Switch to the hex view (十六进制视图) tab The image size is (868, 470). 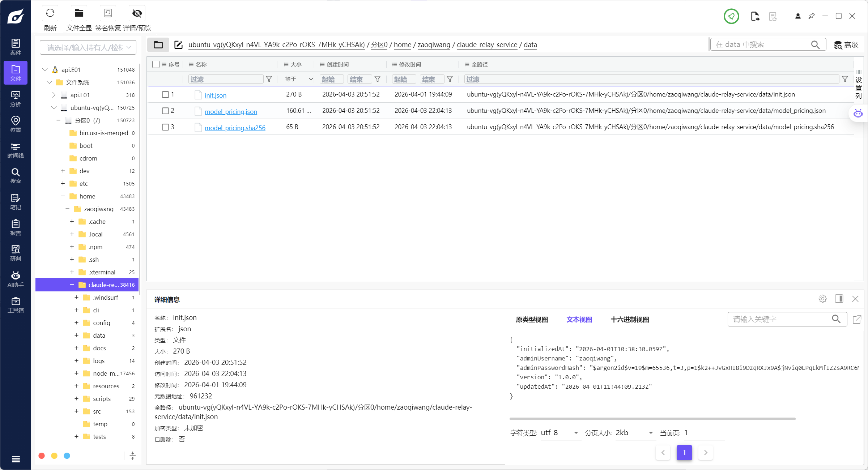[x=629, y=320]
